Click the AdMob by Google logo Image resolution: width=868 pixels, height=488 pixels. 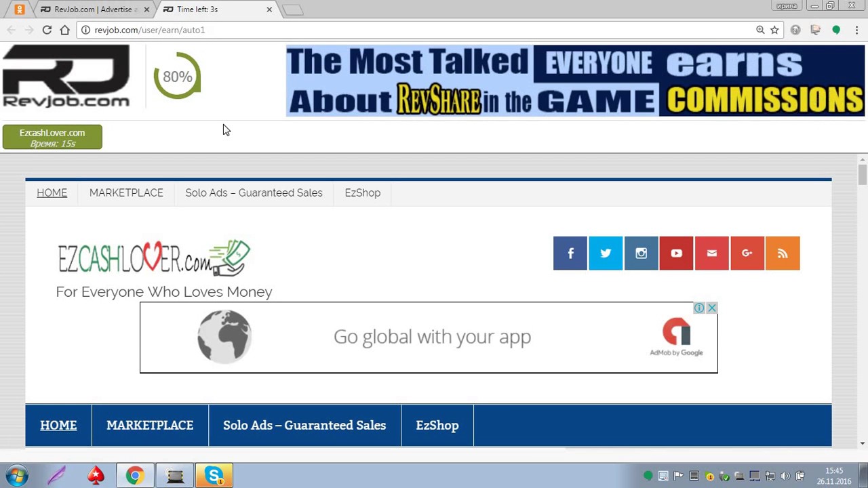click(676, 338)
